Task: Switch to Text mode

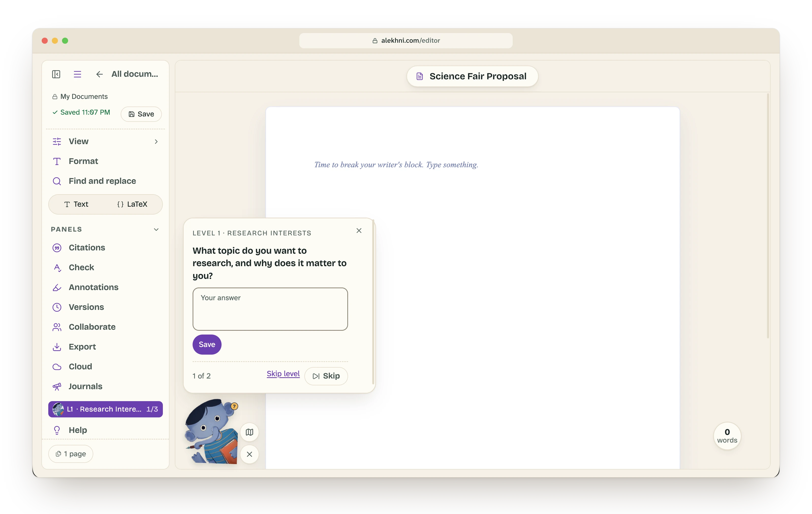Action: (76, 204)
